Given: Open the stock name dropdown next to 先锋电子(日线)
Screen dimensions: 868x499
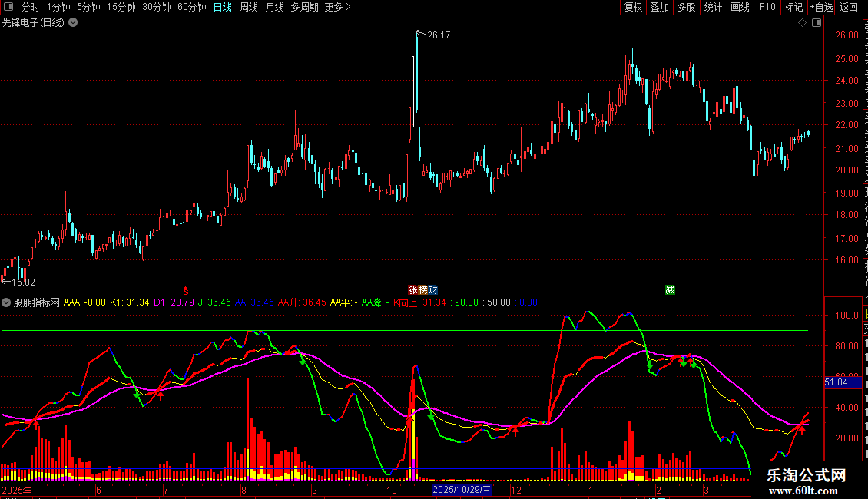Looking at the screenshot, I should tap(73, 23).
